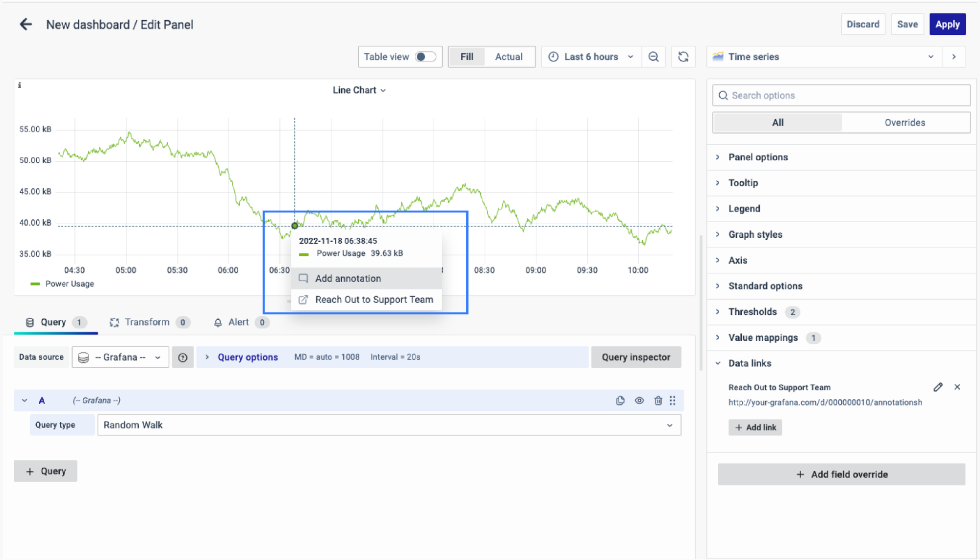This screenshot has width=980, height=560.
Task: Click the Apply button
Action: [947, 25]
